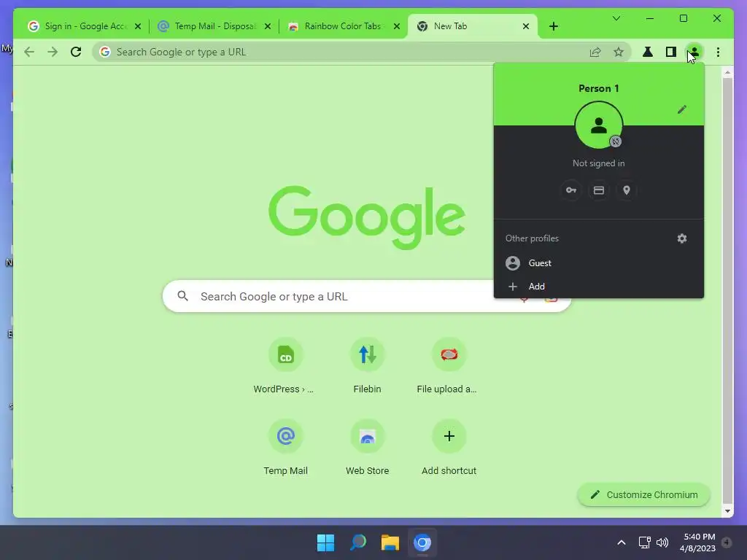This screenshot has width=747, height=560.
Task: Close the New Tab tab
Action: (526, 26)
